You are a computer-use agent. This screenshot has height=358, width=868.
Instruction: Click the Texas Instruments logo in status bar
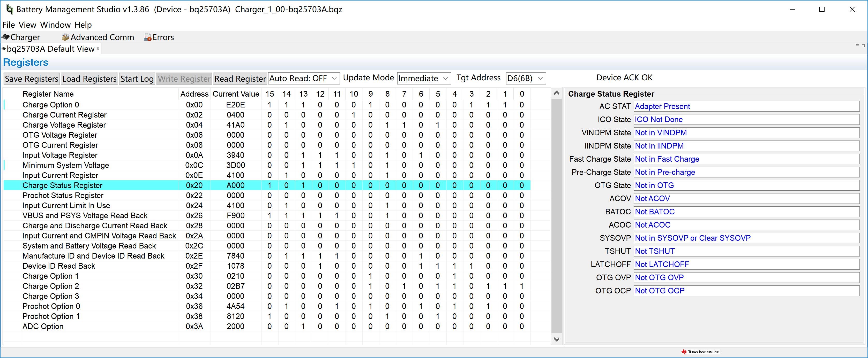point(701,352)
